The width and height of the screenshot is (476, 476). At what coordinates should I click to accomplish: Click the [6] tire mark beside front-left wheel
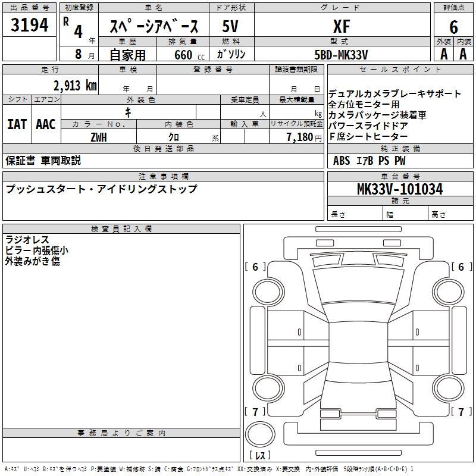tap(255, 267)
